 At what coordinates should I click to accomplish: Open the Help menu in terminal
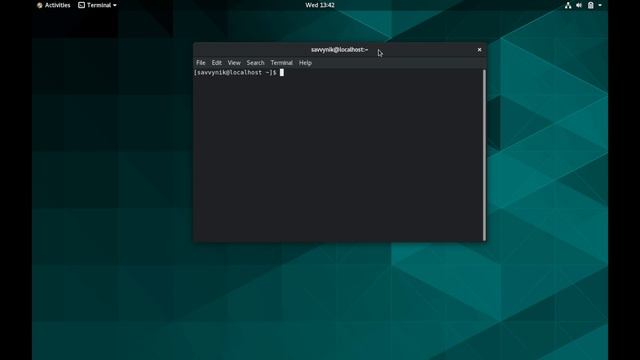tap(305, 63)
